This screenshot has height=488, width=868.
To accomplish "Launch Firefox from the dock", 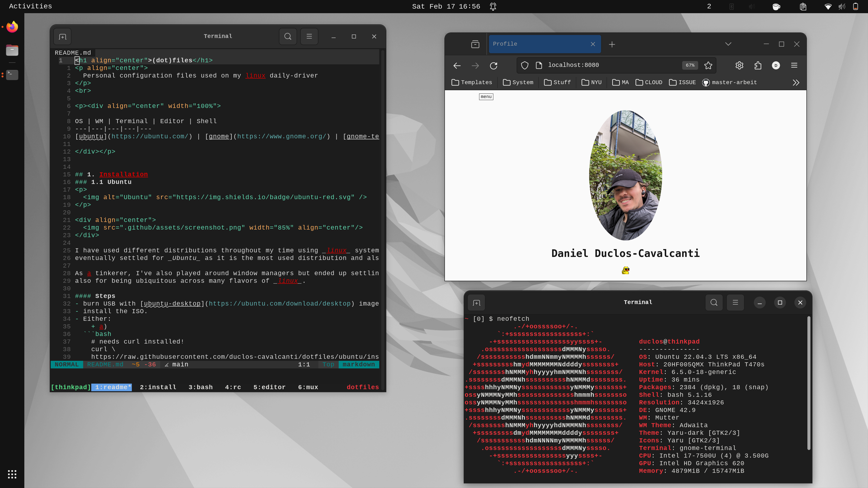I will coord(12,27).
